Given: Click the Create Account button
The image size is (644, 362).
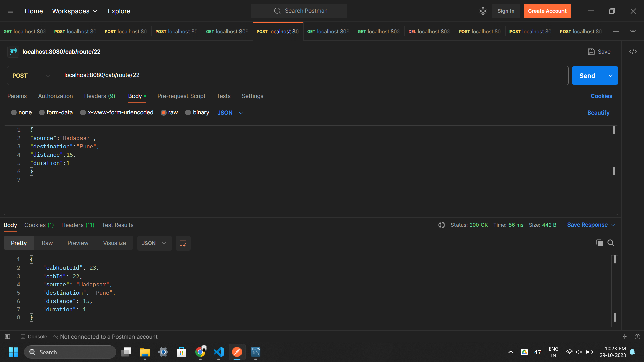Looking at the screenshot, I should click(x=547, y=11).
